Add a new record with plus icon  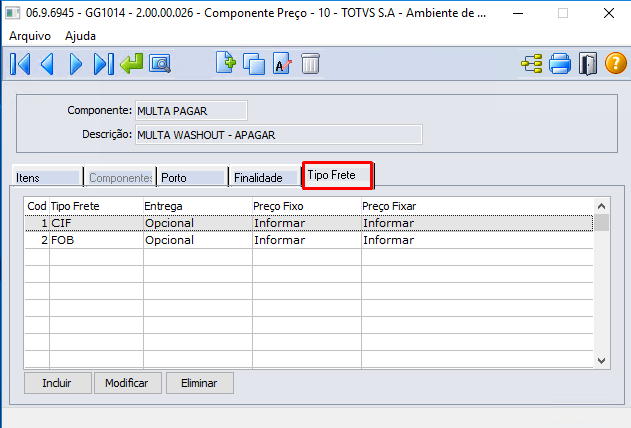[x=226, y=63]
